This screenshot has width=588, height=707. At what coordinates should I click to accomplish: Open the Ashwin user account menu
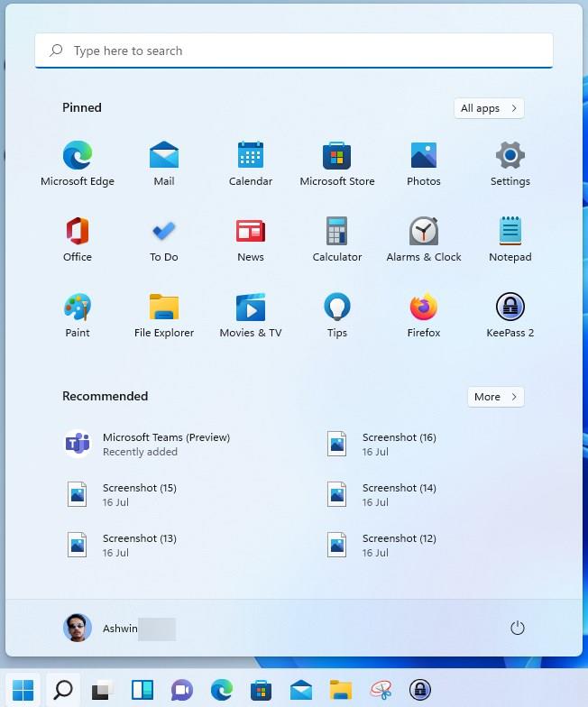pos(119,628)
